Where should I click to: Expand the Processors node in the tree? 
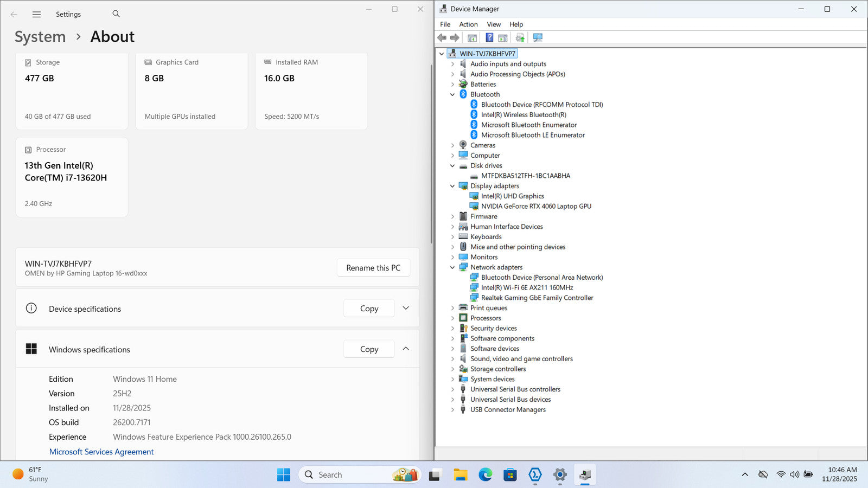pyautogui.click(x=452, y=318)
